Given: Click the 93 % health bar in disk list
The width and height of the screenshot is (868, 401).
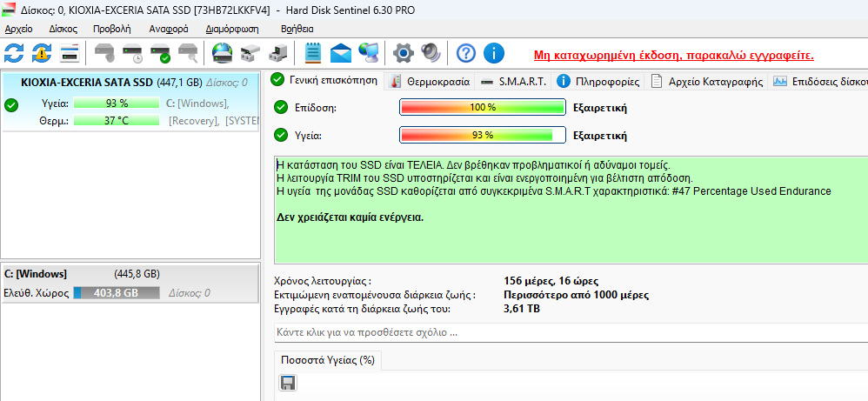Looking at the screenshot, I should 117,103.
